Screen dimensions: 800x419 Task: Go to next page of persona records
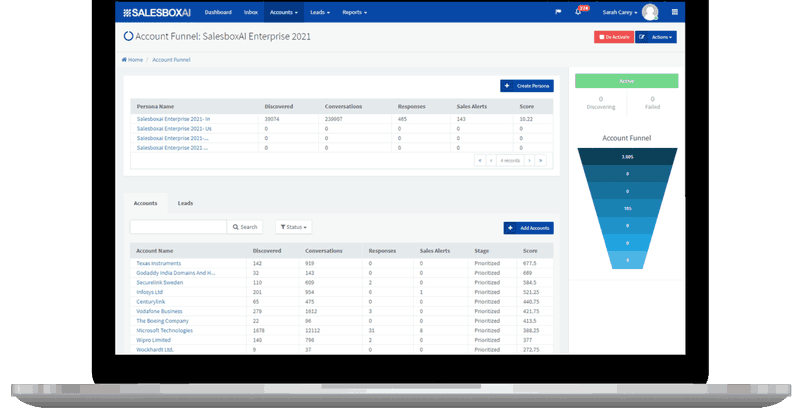point(530,160)
